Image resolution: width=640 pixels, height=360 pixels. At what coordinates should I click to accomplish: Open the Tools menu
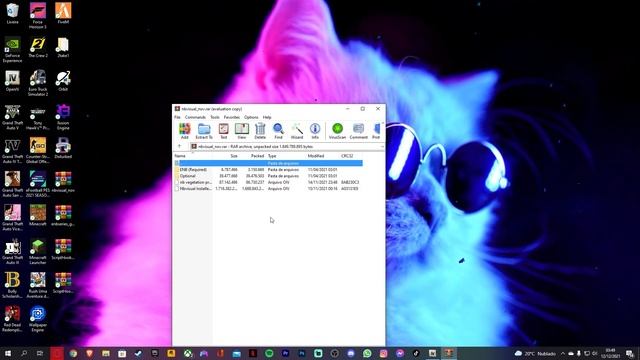215,117
